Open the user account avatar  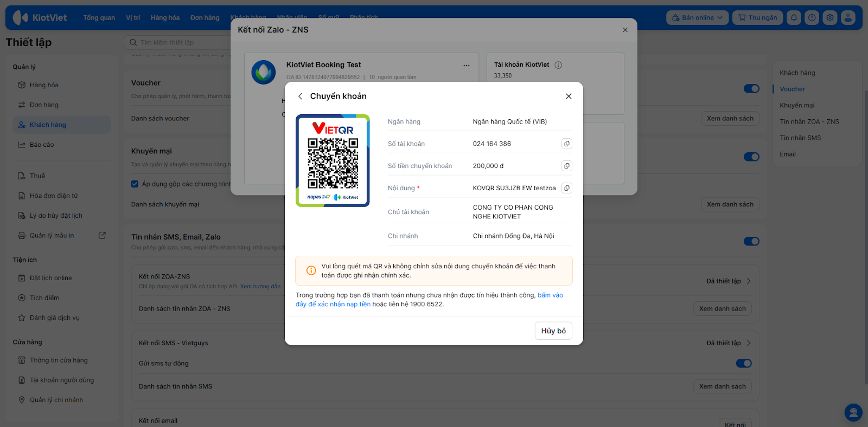848,17
